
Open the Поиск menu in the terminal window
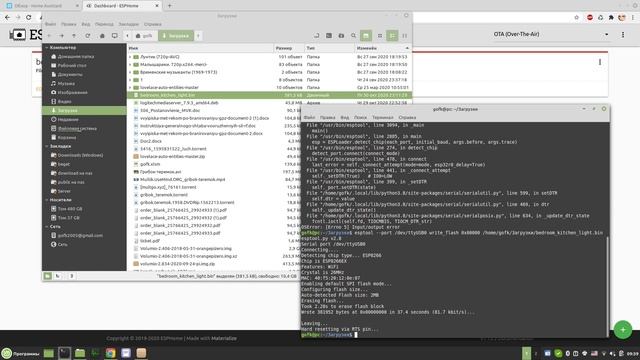click(x=360, y=118)
